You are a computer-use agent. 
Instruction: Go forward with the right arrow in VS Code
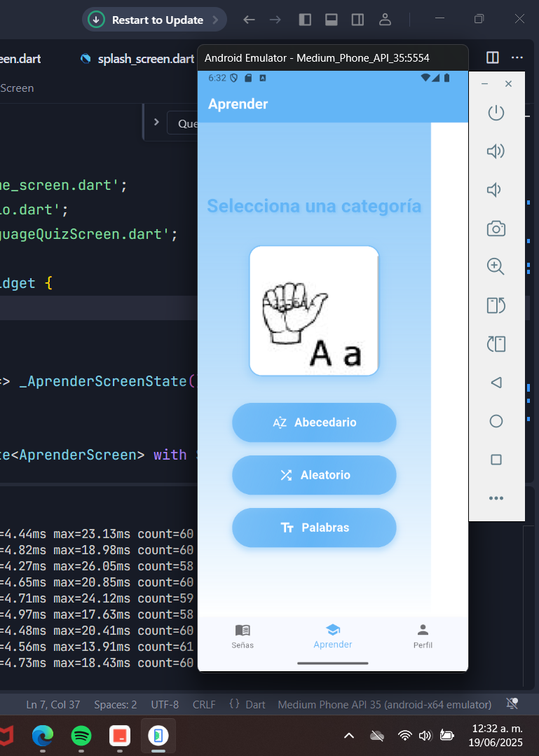pyautogui.click(x=275, y=20)
